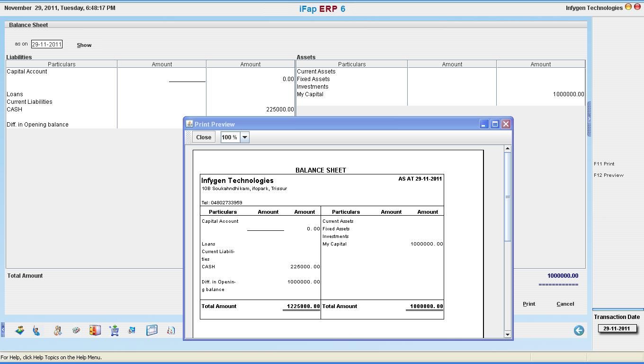644x364 pixels.
Task: Click the 0.00 amount for Capital Account
Action: click(288, 79)
